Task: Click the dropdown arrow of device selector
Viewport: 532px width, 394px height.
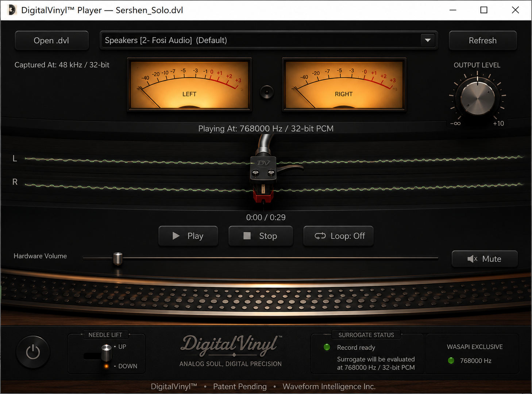Action: pyautogui.click(x=428, y=40)
